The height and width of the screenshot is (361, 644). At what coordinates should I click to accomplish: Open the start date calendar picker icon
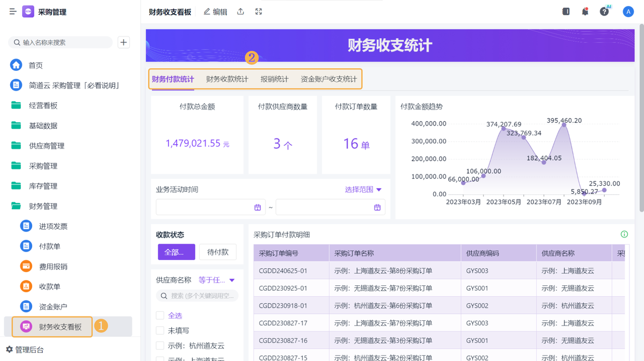(x=258, y=208)
